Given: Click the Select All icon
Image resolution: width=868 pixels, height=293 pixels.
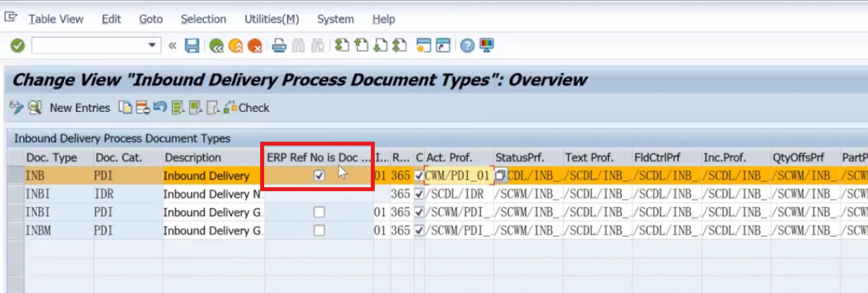Looking at the screenshot, I should (x=177, y=107).
